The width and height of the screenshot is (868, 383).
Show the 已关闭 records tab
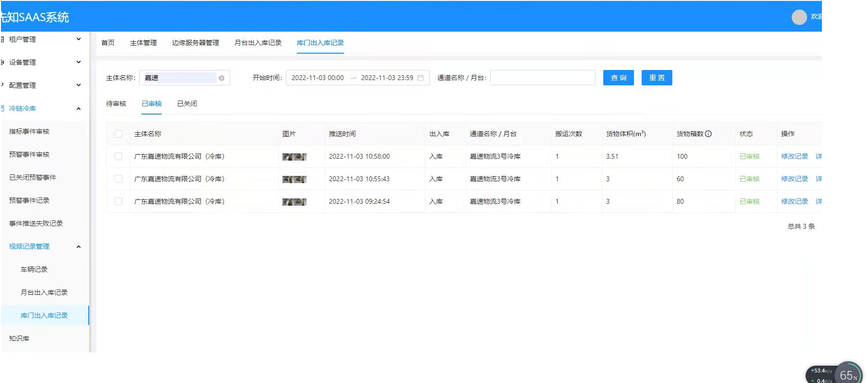[x=187, y=104]
